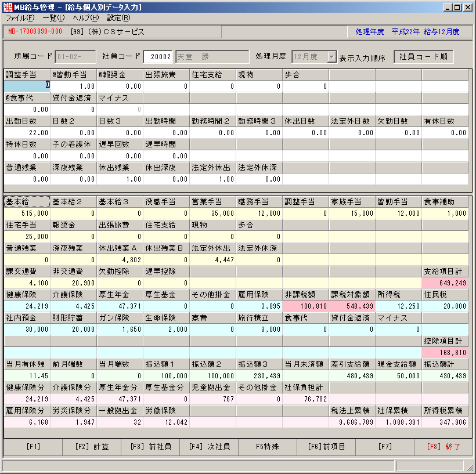Click the 所得税 value 12,250
The width and height of the screenshot is (476, 474).
[x=399, y=306]
